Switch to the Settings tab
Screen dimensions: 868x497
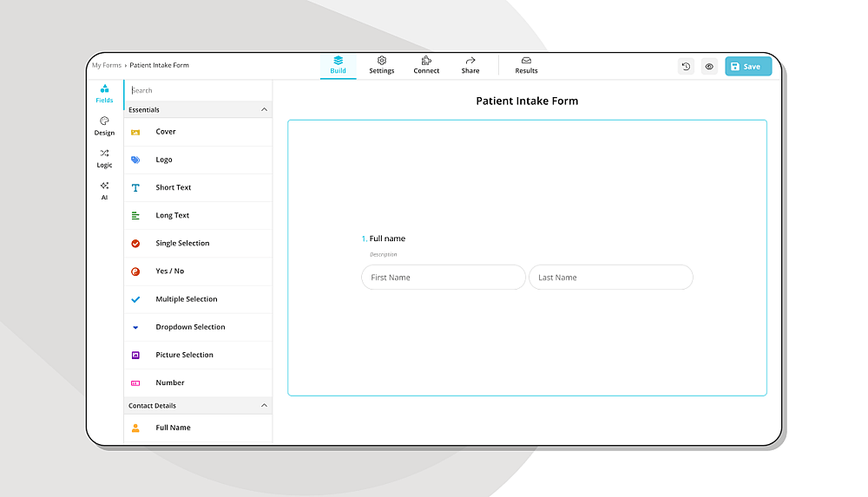381,65
